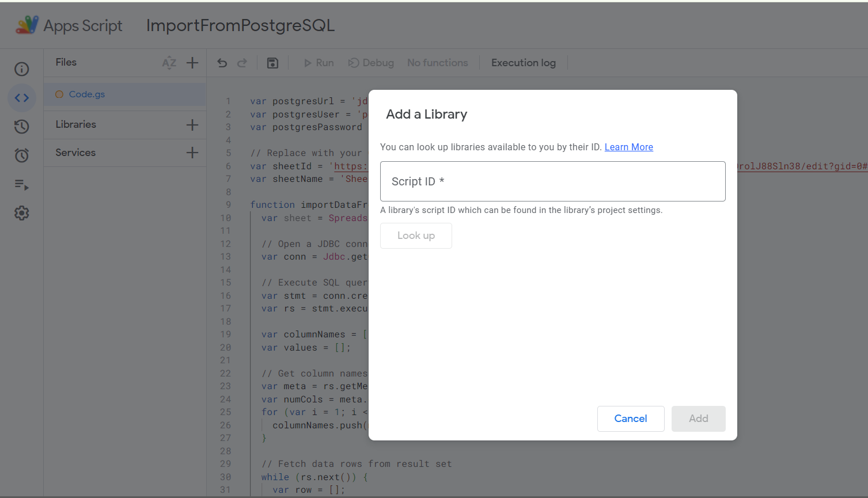The image size is (868, 498).
Task: Open the Triggers alarm clock icon
Action: click(x=22, y=155)
